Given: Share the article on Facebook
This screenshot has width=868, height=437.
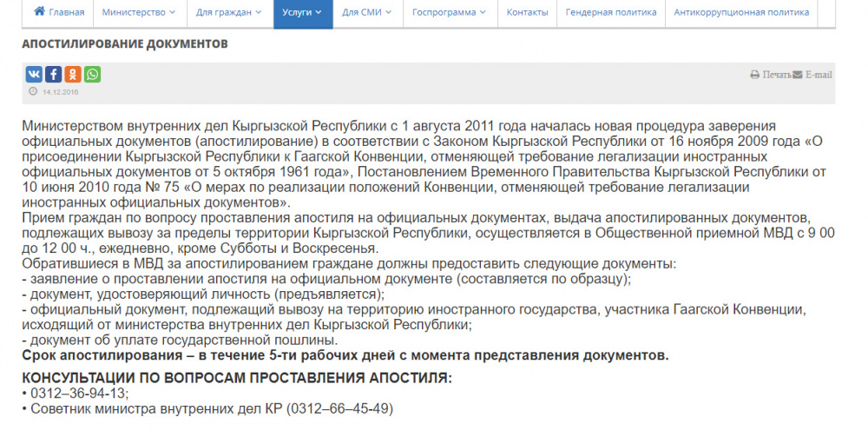Looking at the screenshot, I should pyautogui.click(x=53, y=75).
